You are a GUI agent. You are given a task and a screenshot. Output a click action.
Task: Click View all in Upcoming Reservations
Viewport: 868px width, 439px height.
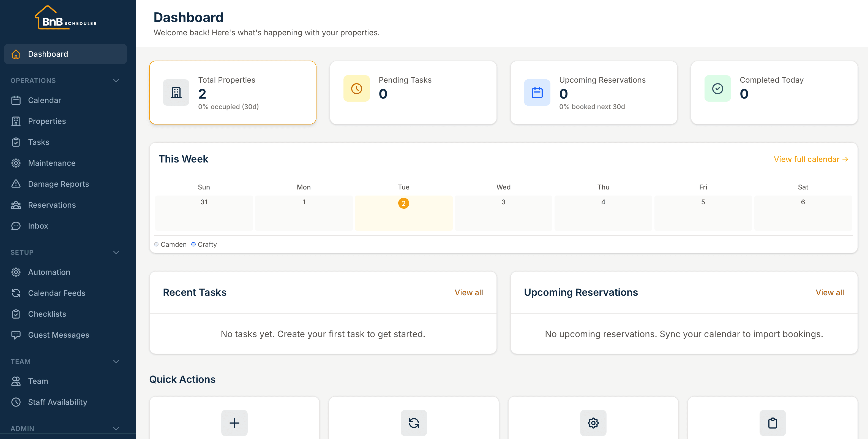829,293
